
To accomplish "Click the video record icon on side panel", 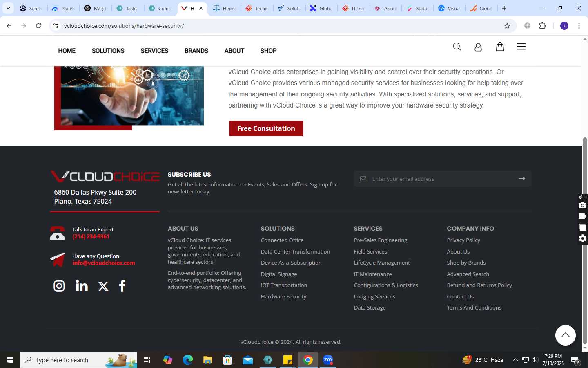I will pos(583,216).
